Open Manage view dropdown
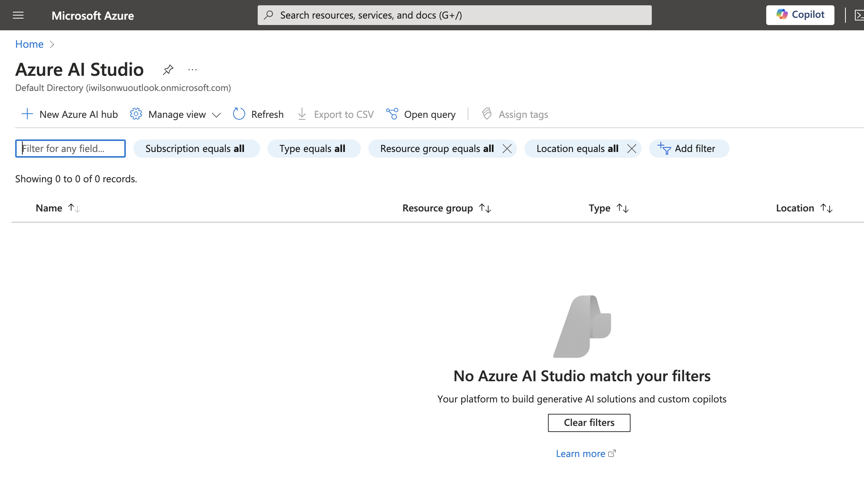Screen dimensions: 864x504 [175, 114]
